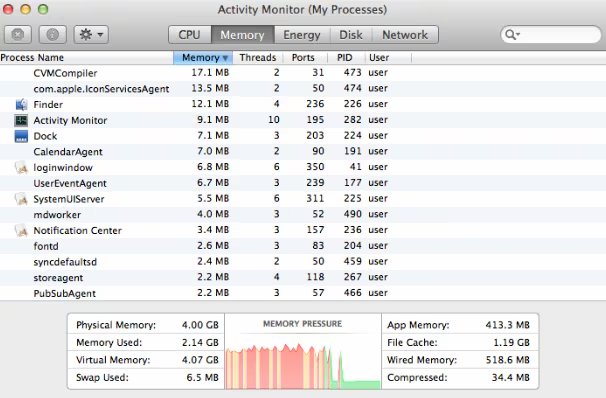Viewport: 606px width, 398px height.
Task: Click the 17.1 MB memory value
Action: 210,73
